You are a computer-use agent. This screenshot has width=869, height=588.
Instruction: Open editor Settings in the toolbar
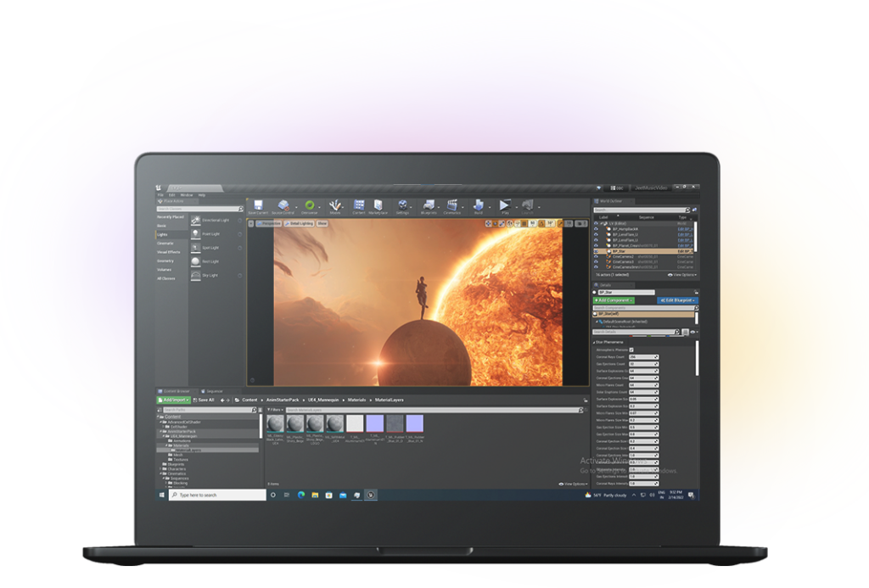click(402, 206)
